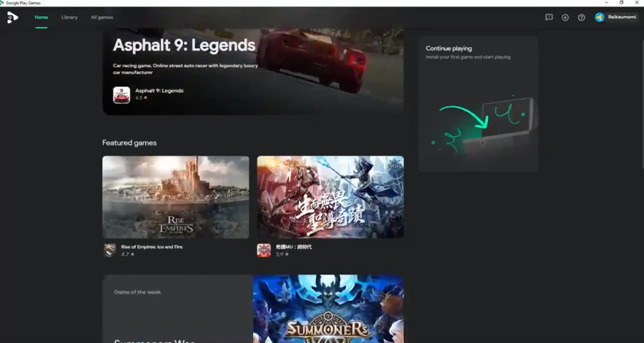Open Rise of Empires: Ice and Fire title

[151, 247]
